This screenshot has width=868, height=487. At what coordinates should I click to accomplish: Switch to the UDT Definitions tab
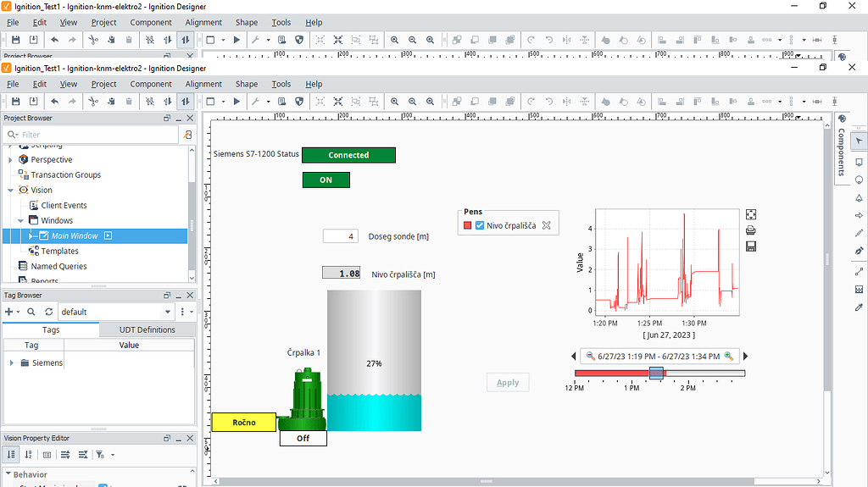coord(147,329)
